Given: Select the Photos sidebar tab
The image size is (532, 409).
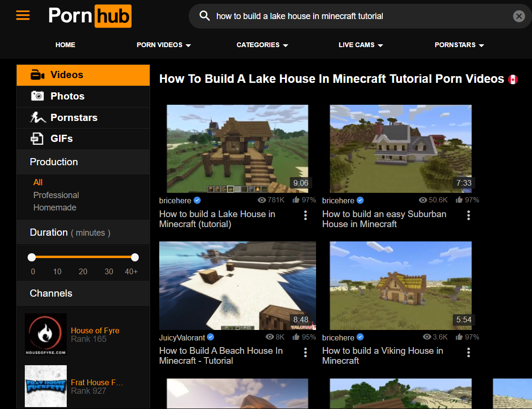Looking at the screenshot, I should tap(83, 96).
